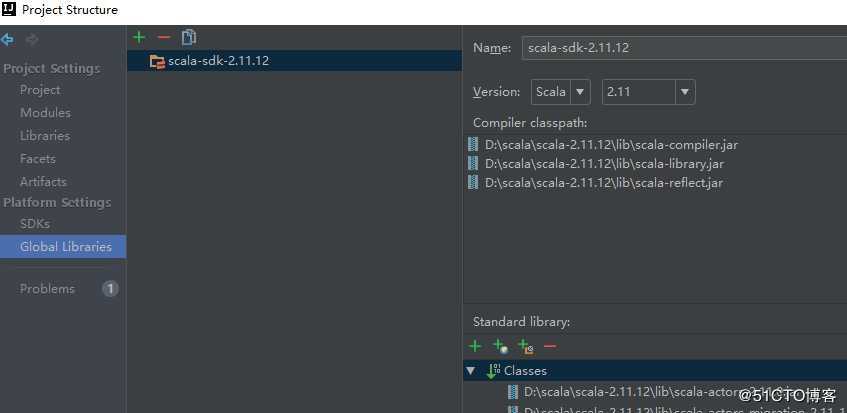The image size is (847, 413).
Task: Select the scala-compiler.jar classpath entry
Action: click(611, 145)
